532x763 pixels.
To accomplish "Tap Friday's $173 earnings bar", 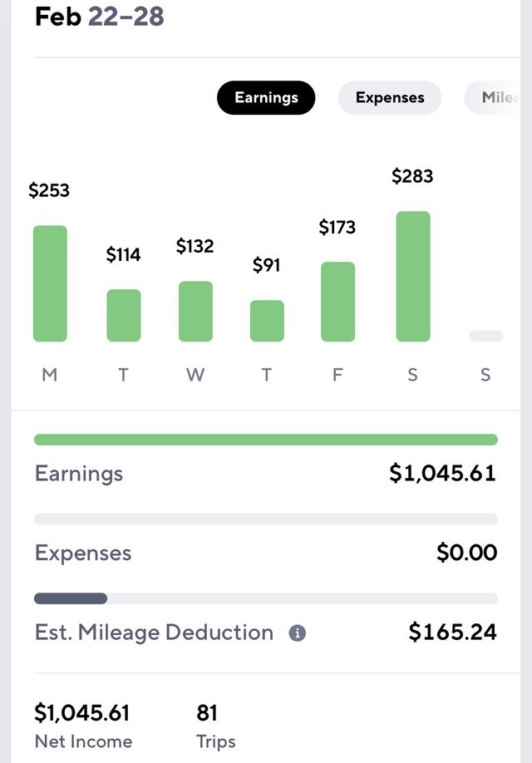I will point(337,302).
